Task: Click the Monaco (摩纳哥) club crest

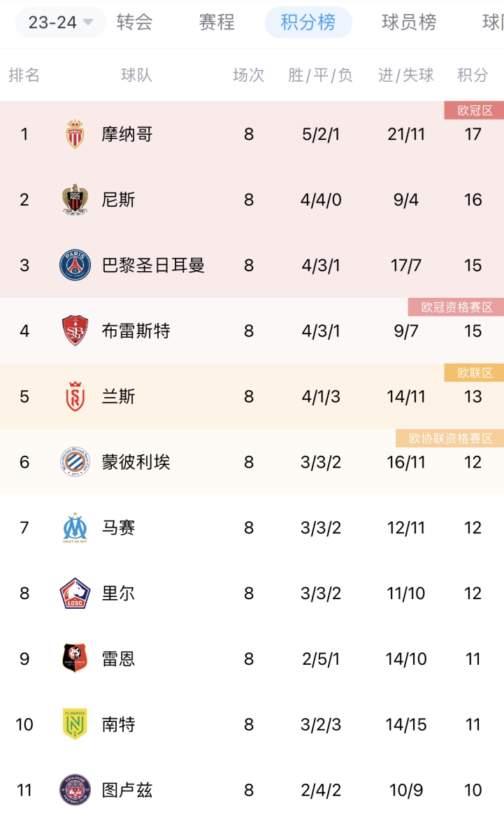Action: (x=75, y=134)
